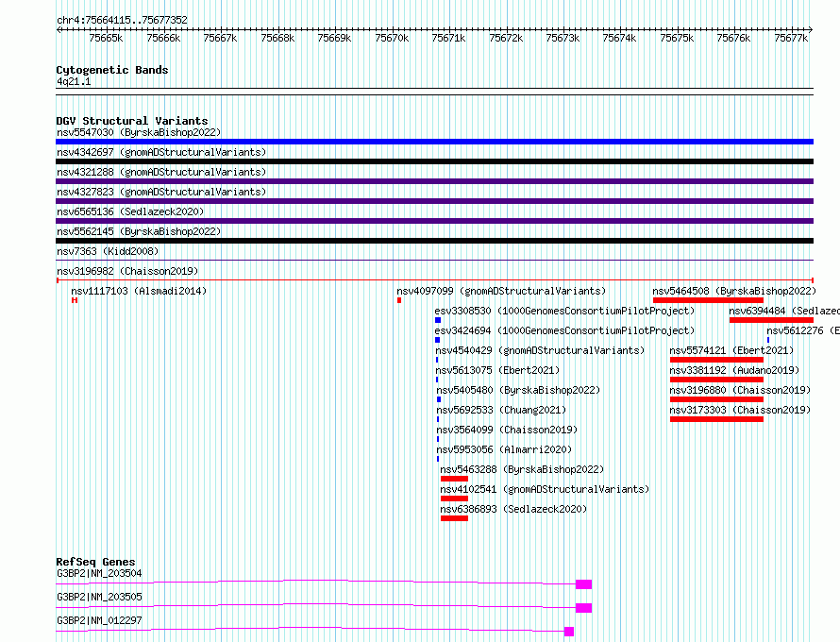Select G3BP2|NM_012297 transcript label
The width and height of the screenshot is (840, 642).
[100, 620]
